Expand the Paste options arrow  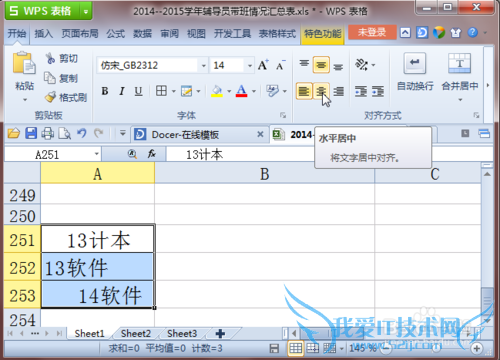coord(25,100)
